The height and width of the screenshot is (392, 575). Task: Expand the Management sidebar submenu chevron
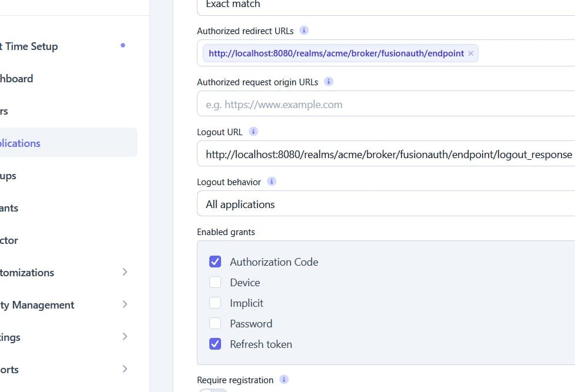click(x=124, y=304)
